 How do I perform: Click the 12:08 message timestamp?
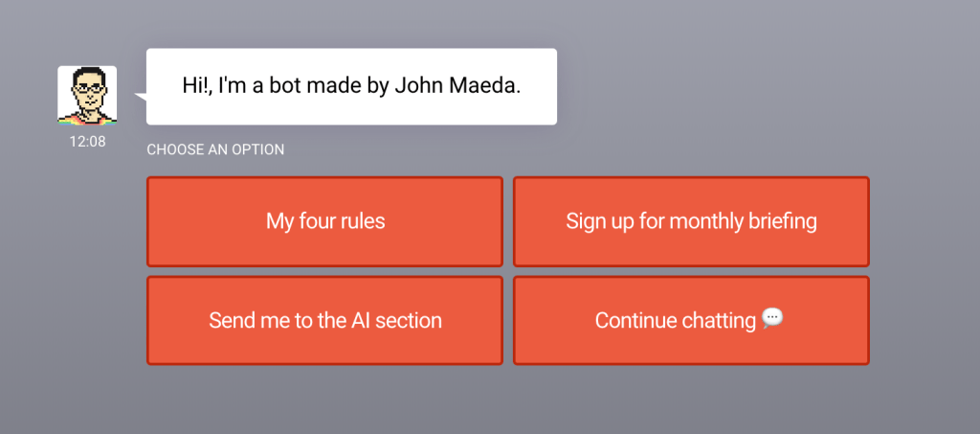[87, 142]
